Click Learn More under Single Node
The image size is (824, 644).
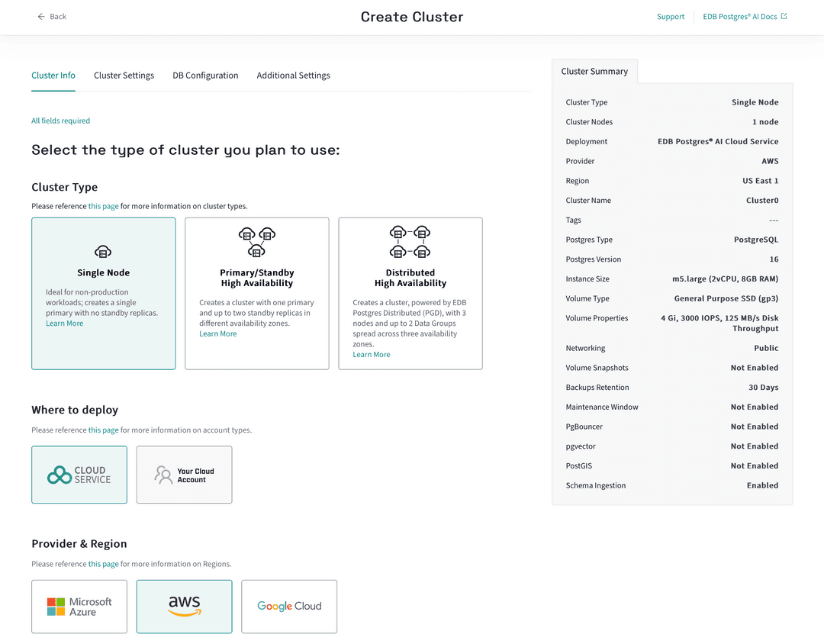pos(65,324)
